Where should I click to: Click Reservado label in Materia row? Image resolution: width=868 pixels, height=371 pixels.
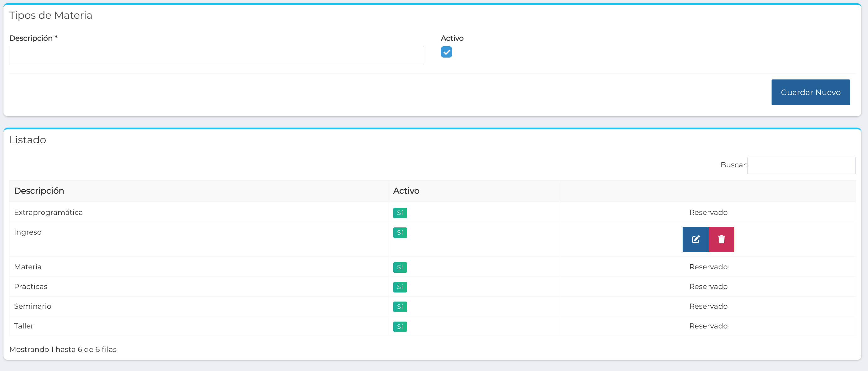tap(708, 267)
